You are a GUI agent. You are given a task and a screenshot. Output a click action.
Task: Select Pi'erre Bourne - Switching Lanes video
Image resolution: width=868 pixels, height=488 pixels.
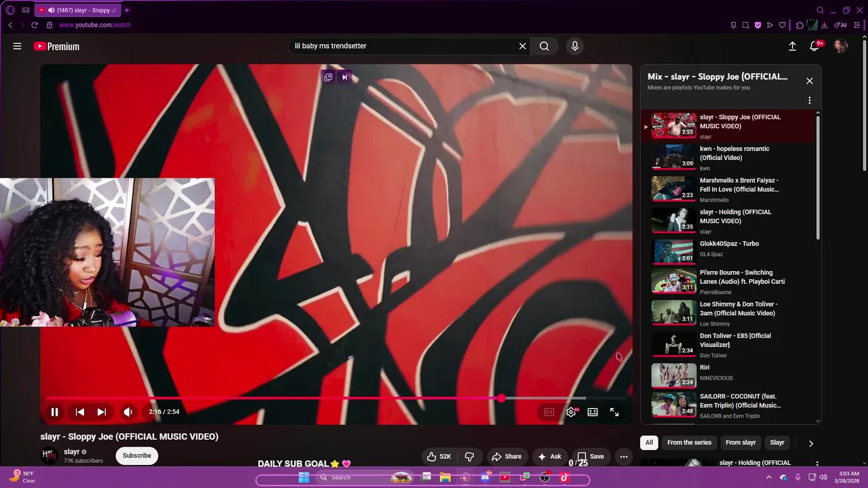pyautogui.click(x=729, y=281)
